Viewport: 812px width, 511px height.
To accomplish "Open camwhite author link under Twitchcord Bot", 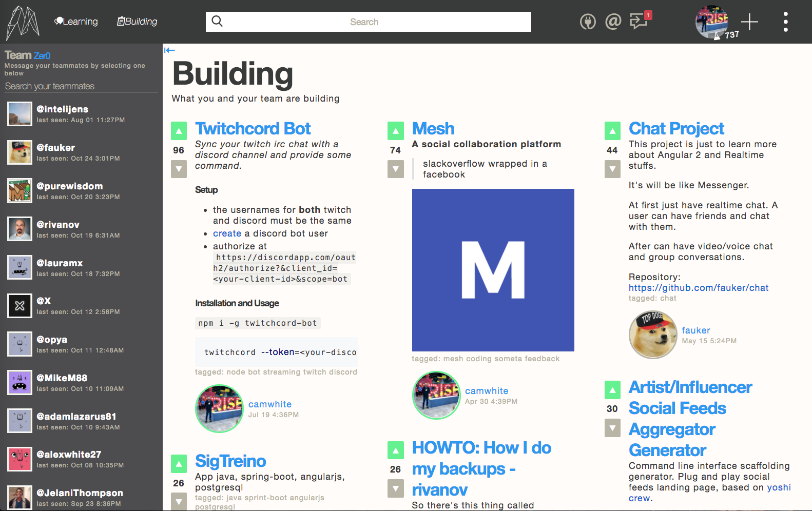I will pyautogui.click(x=270, y=404).
